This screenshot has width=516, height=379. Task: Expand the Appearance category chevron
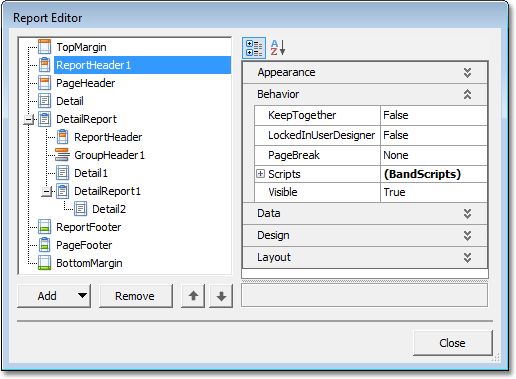pyautogui.click(x=467, y=72)
